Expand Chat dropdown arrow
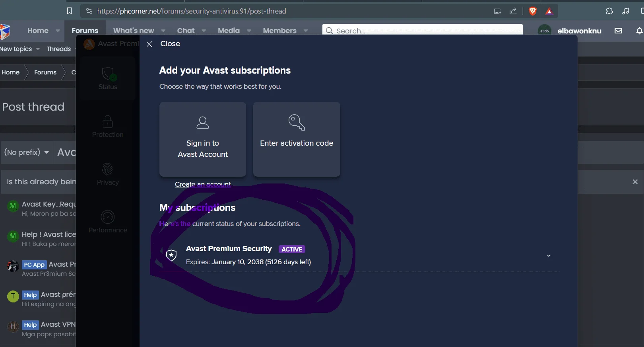644x347 pixels. 204,31
